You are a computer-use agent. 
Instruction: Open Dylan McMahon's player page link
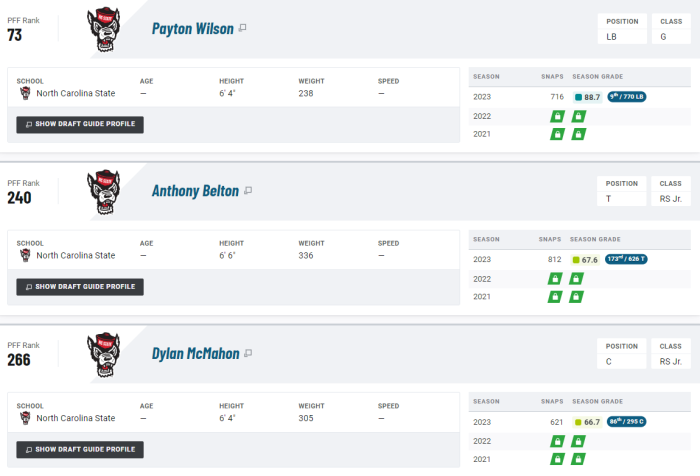196,354
